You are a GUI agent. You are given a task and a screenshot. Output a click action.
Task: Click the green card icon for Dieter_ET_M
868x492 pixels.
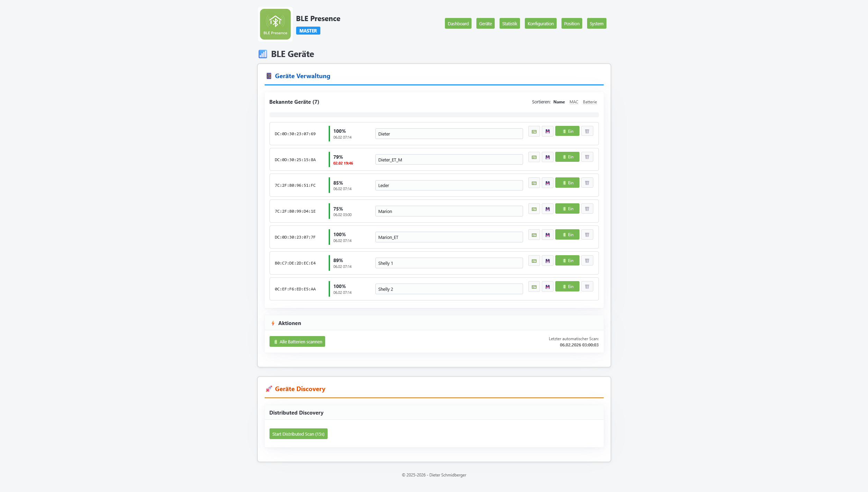coord(534,157)
